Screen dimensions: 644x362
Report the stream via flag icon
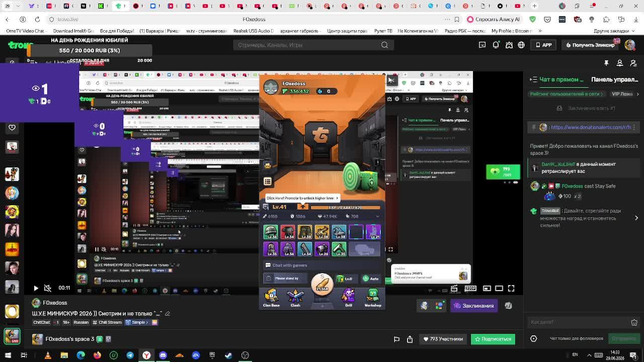(396, 339)
